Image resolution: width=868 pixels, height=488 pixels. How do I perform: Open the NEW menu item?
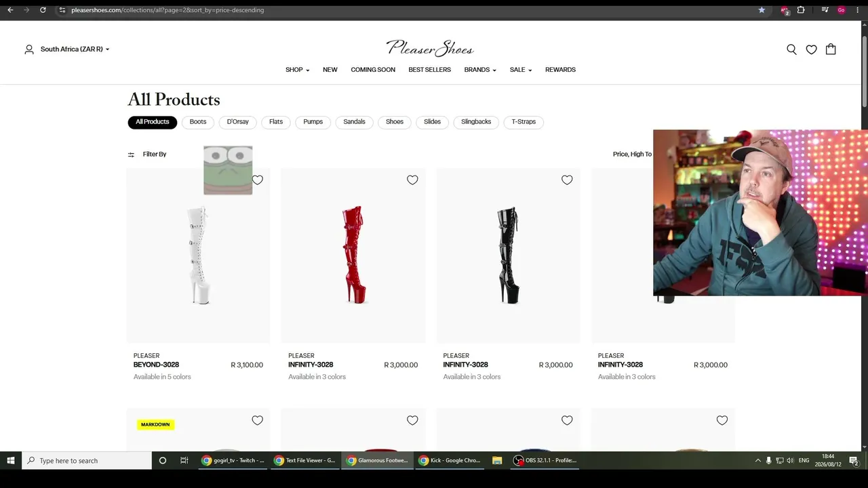(x=330, y=70)
